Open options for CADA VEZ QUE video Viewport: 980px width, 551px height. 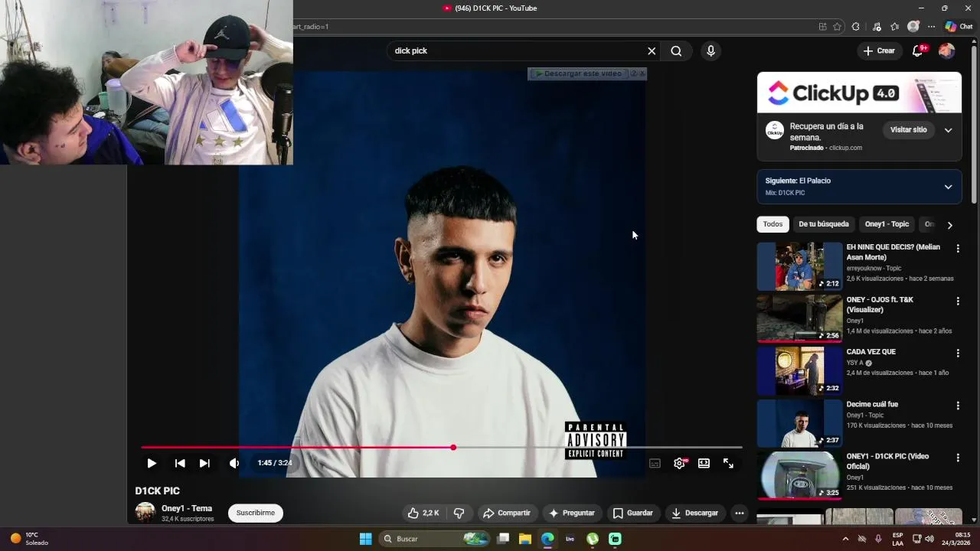tap(957, 354)
